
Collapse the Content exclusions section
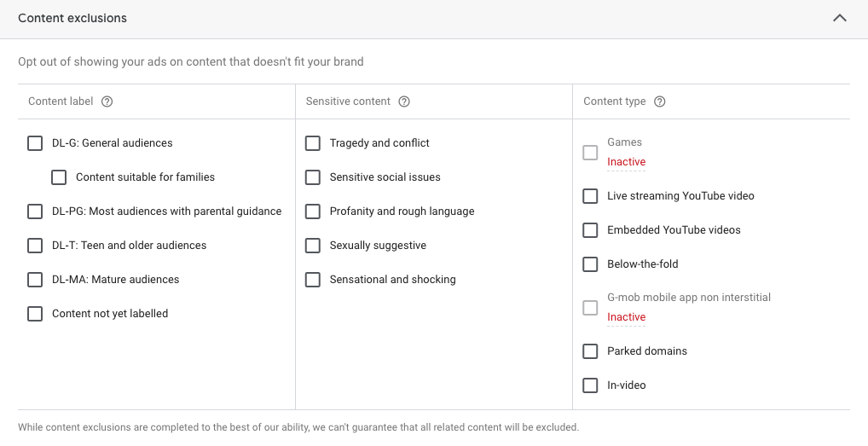click(839, 18)
